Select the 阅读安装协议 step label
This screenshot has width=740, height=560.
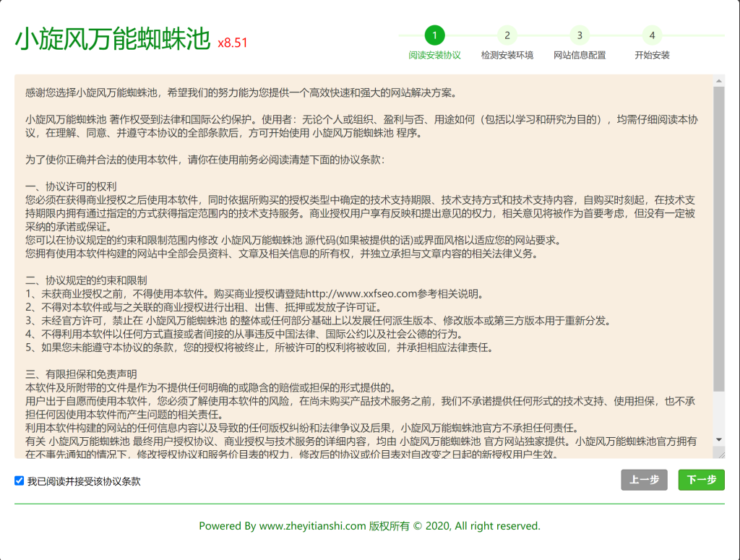click(434, 55)
